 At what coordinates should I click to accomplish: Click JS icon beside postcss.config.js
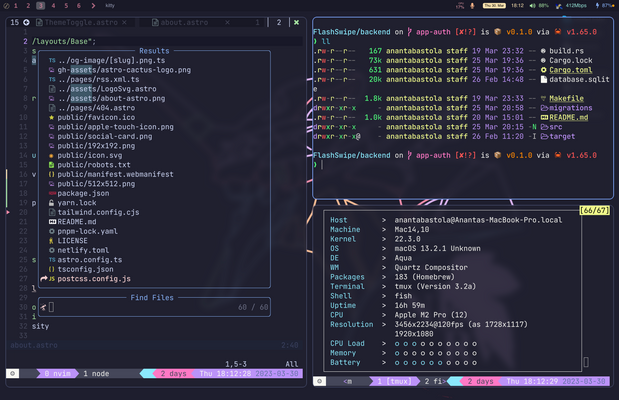click(52, 278)
